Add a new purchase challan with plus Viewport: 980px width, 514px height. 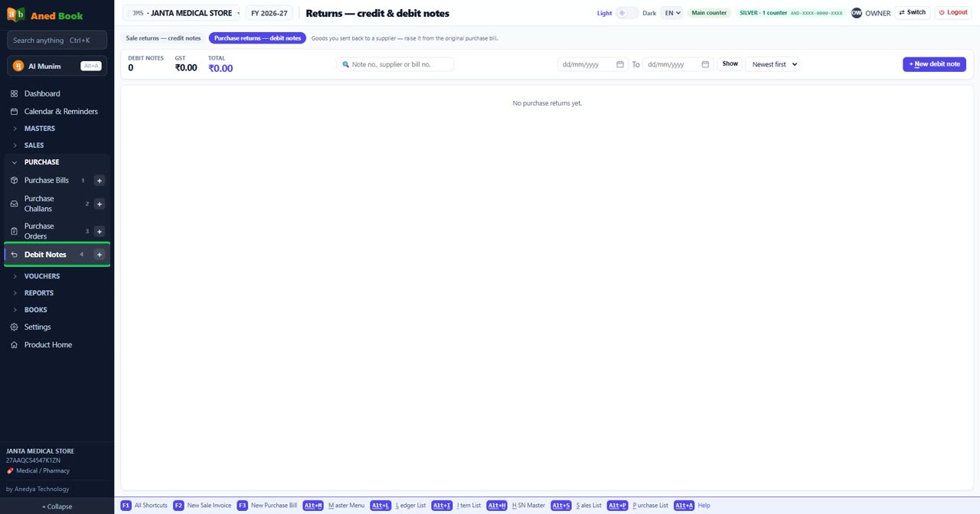tap(99, 204)
